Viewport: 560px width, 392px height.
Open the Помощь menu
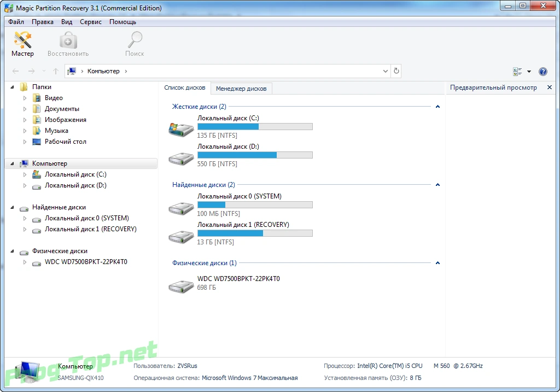(x=122, y=22)
